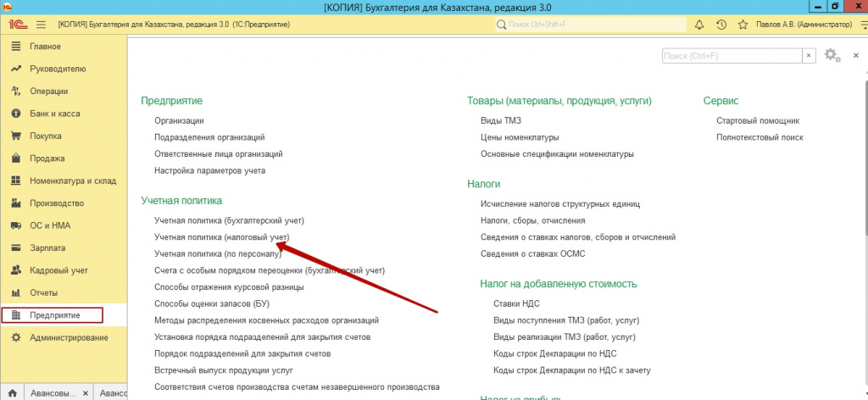
Task: Open Полнотекстовый поиск link
Action: tap(759, 136)
